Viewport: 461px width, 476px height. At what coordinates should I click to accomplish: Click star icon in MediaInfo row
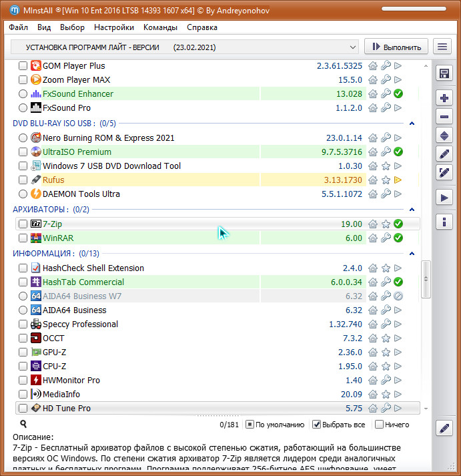point(386,395)
